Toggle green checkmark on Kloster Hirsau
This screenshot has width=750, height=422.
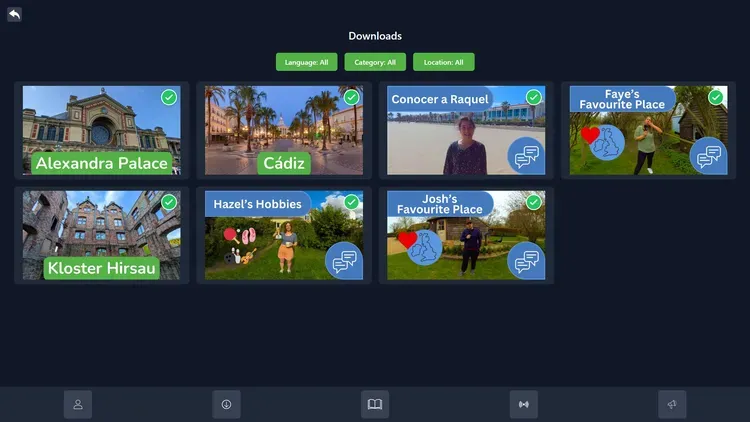coord(169,202)
